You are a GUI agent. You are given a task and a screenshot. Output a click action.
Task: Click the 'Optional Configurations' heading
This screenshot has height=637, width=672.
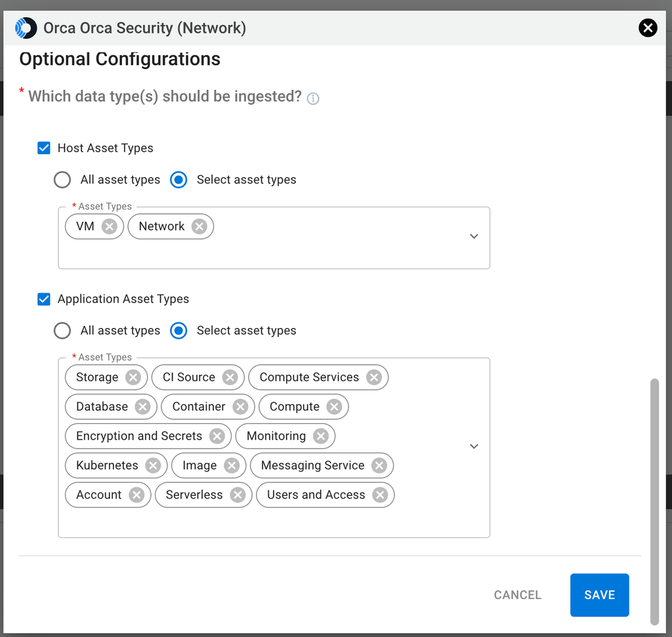pyautogui.click(x=120, y=59)
